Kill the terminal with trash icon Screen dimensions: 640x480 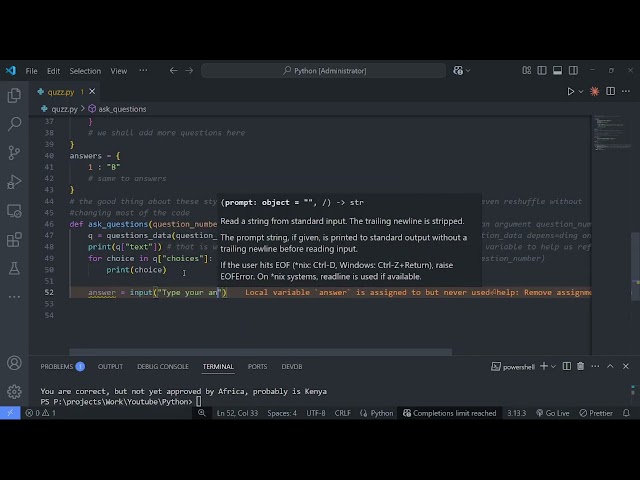tap(580, 366)
